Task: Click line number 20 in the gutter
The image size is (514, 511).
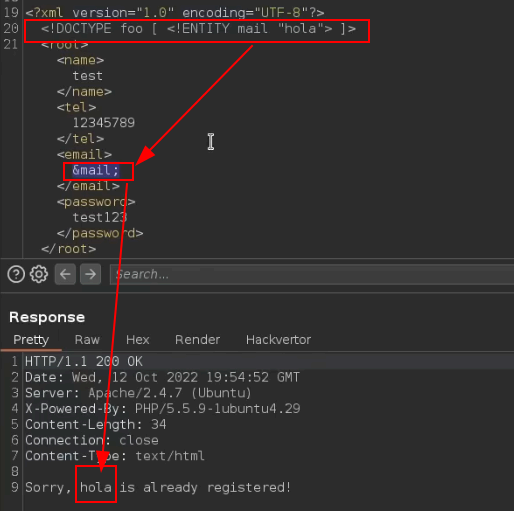Action: coord(11,28)
